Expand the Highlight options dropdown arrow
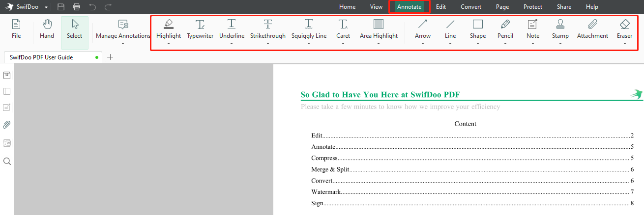644x215 pixels. pyautogui.click(x=169, y=44)
